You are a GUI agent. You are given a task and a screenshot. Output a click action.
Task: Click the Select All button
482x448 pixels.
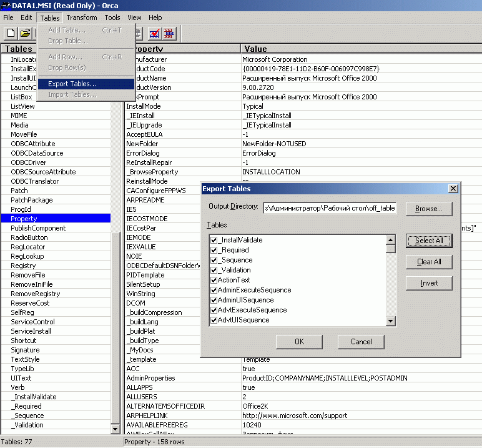pyautogui.click(x=429, y=241)
